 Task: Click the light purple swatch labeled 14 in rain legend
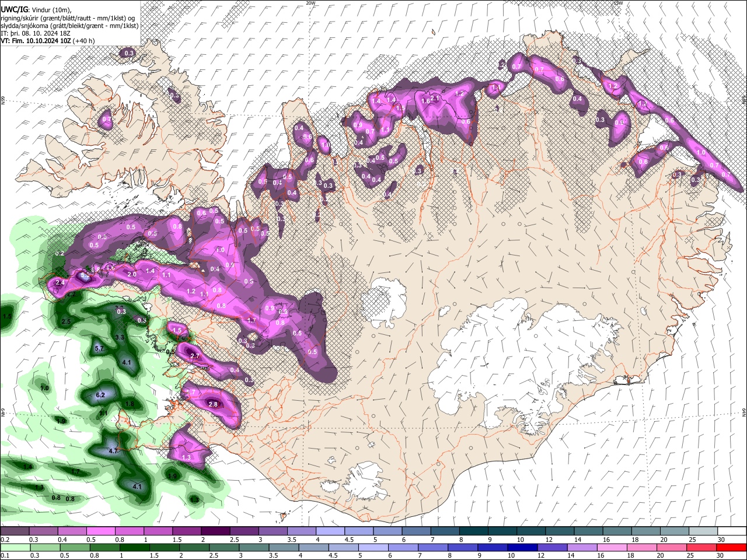pyautogui.click(x=583, y=547)
